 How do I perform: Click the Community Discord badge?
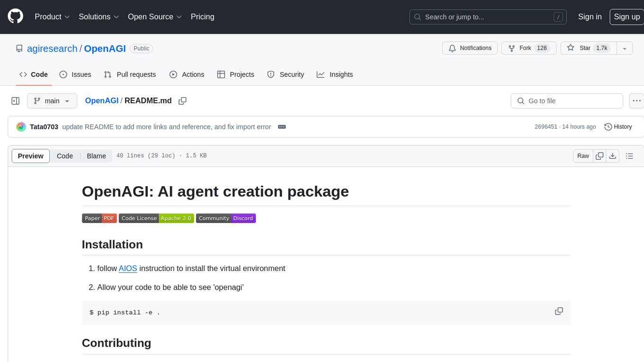226,218
